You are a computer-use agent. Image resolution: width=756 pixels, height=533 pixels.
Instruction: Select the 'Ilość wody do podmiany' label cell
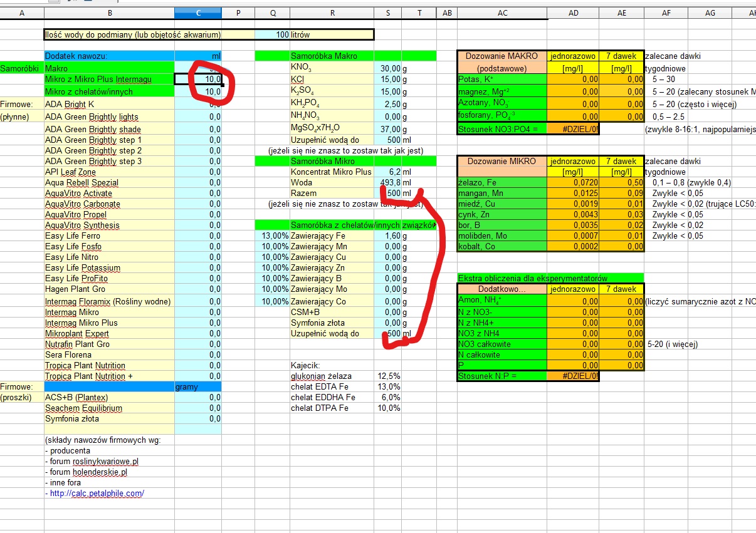[x=133, y=35]
